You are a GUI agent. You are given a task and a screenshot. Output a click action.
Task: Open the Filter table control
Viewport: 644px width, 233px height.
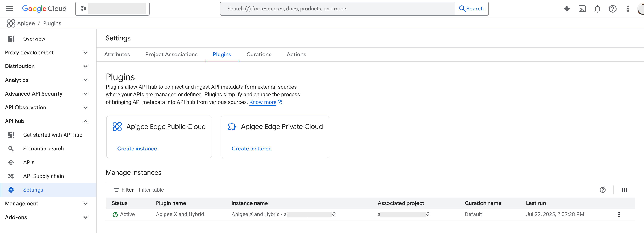click(151, 190)
